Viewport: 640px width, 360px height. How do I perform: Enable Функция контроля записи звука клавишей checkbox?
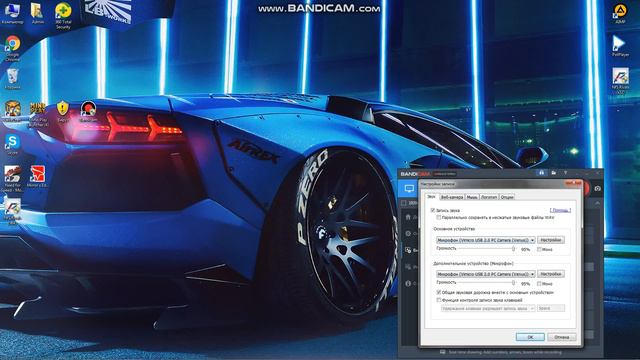click(x=439, y=300)
